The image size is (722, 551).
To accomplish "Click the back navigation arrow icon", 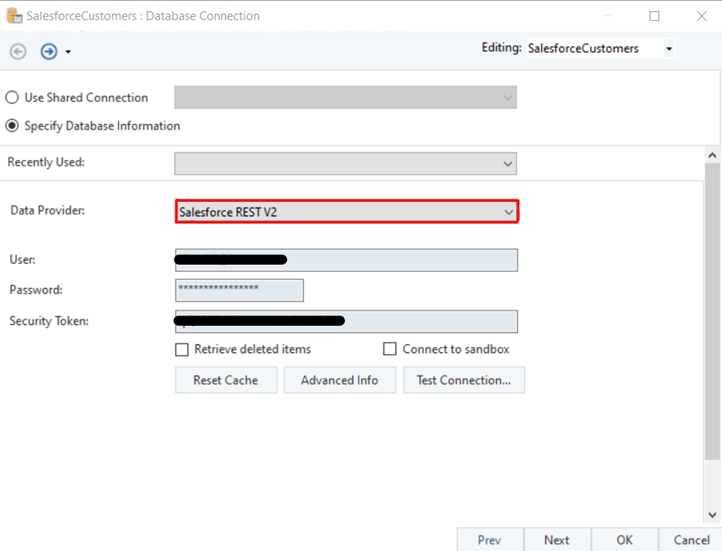I will pyautogui.click(x=18, y=51).
